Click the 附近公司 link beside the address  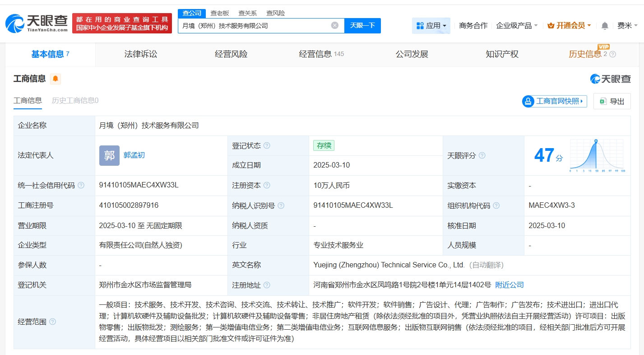[x=509, y=285]
